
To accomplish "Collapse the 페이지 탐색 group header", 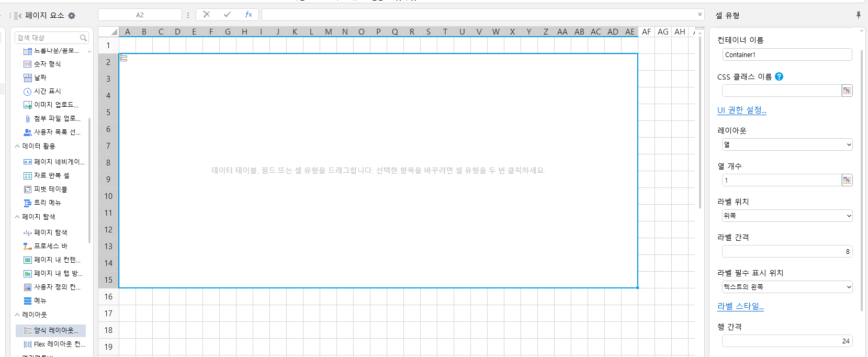I will pyautogui.click(x=17, y=217).
